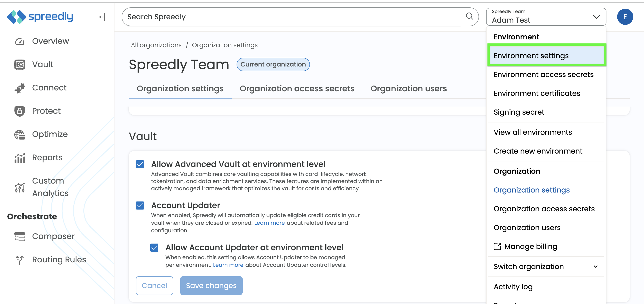Click the Current organization badge
Image resolution: width=644 pixels, height=304 pixels.
[273, 64]
